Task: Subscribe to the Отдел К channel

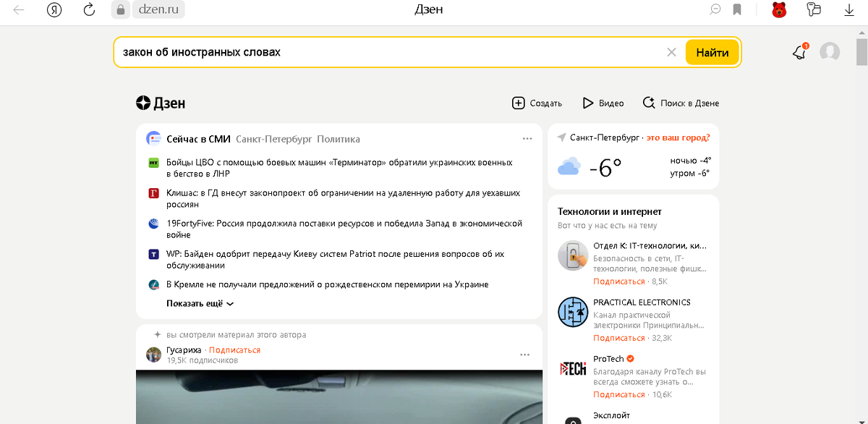Action: click(619, 281)
